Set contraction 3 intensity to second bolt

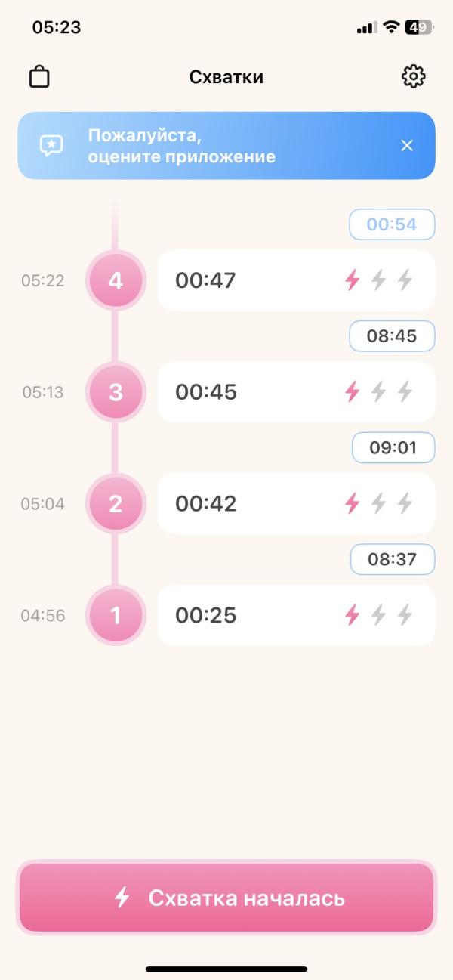click(x=379, y=391)
